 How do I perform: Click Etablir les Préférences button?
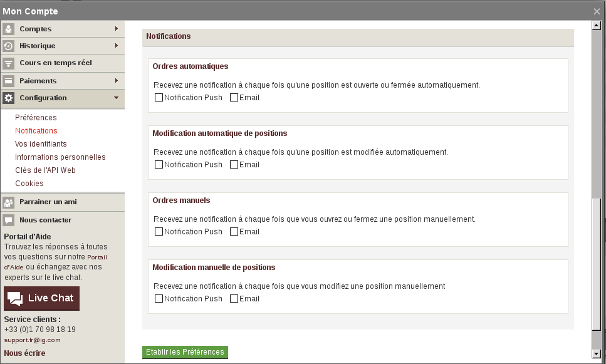click(x=185, y=352)
